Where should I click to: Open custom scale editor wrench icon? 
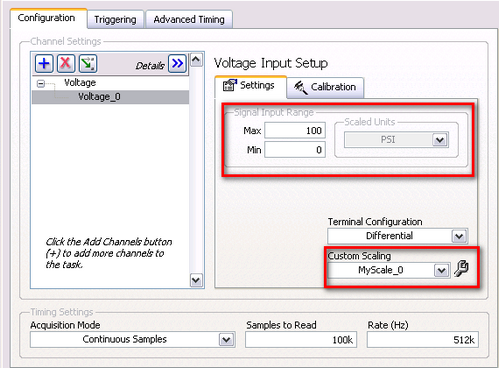point(462,268)
